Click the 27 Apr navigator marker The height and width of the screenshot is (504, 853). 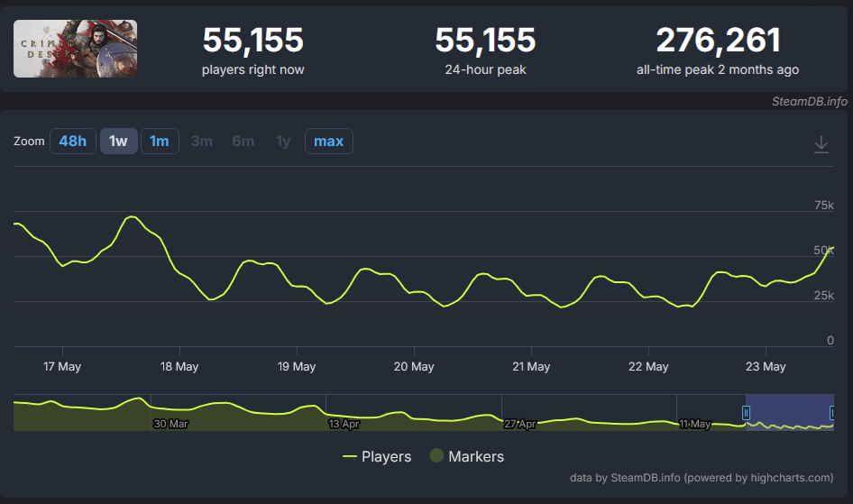(x=519, y=424)
